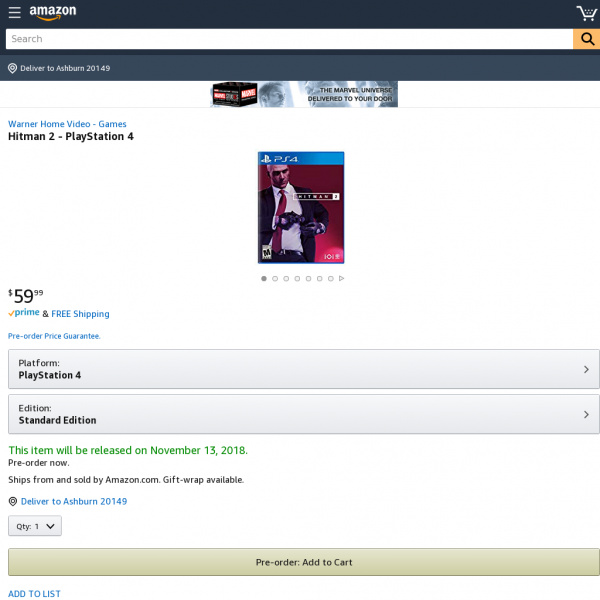Select the fourth image carousel dot

coord(297,279)
